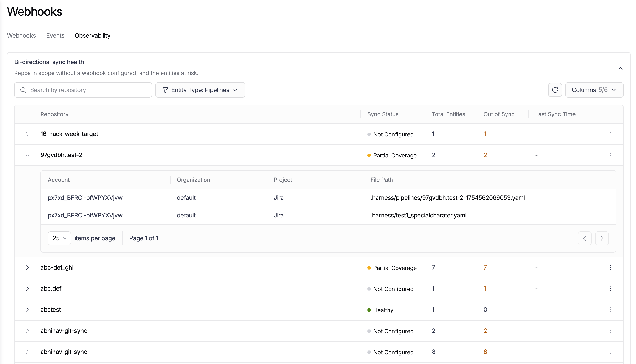636x364 pixels.
Task: Click the abc-def_ghi repository name
Action: [x=57, y=267]
